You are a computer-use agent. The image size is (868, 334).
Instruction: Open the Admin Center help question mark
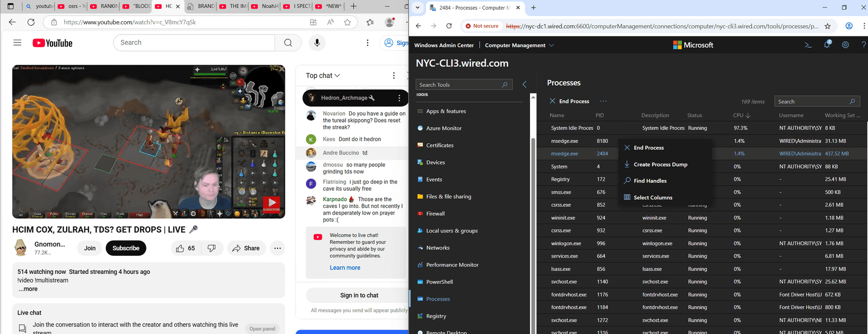click(863, 45)
